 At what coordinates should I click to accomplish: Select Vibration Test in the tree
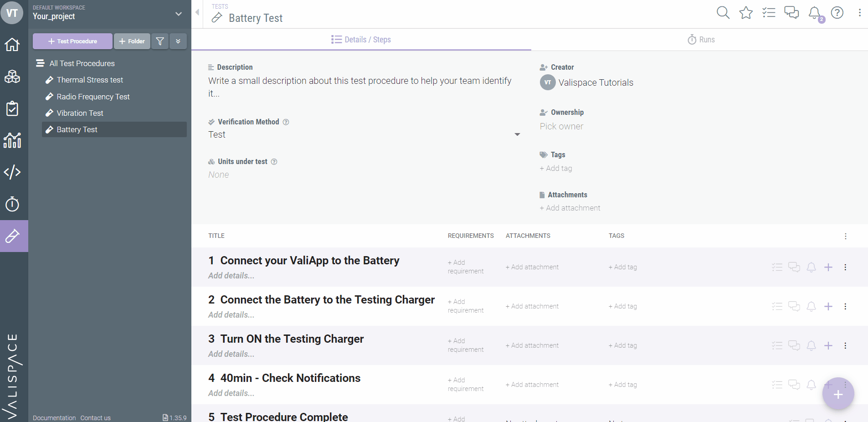point(80,113)
